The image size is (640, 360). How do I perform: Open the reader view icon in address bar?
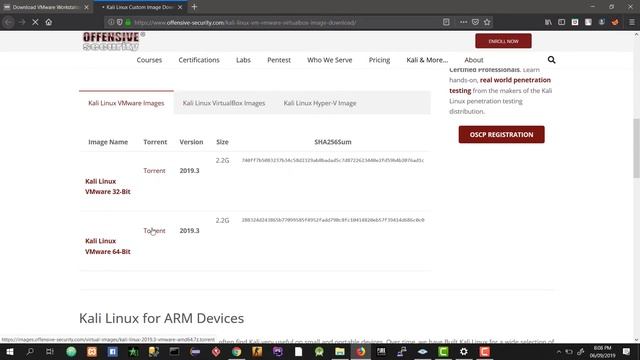click(446, 22)
